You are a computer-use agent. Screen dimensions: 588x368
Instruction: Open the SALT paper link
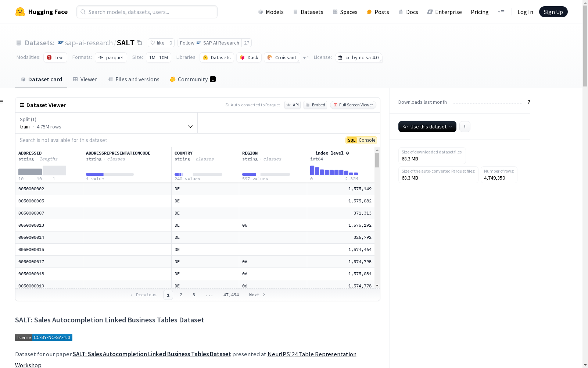(152, 354)
